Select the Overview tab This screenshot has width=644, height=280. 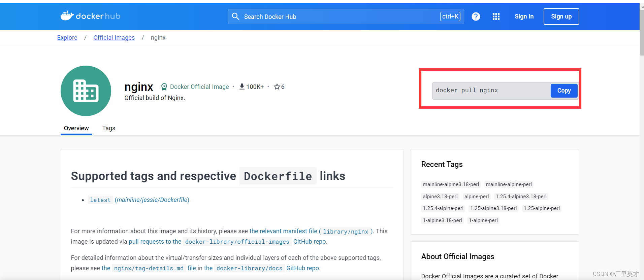point(76,128)
